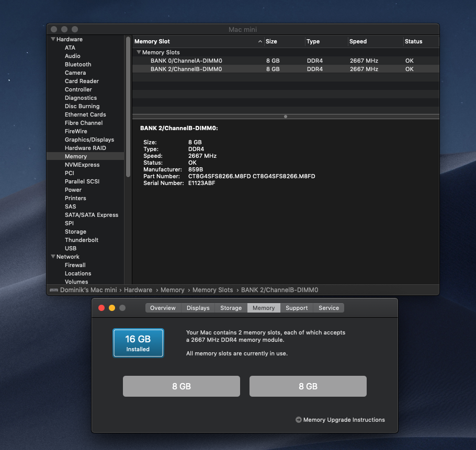Select Controller in the sidebar
Image resolution: width=476 pixels, height=450 pixels.
[x=78, y=89]
